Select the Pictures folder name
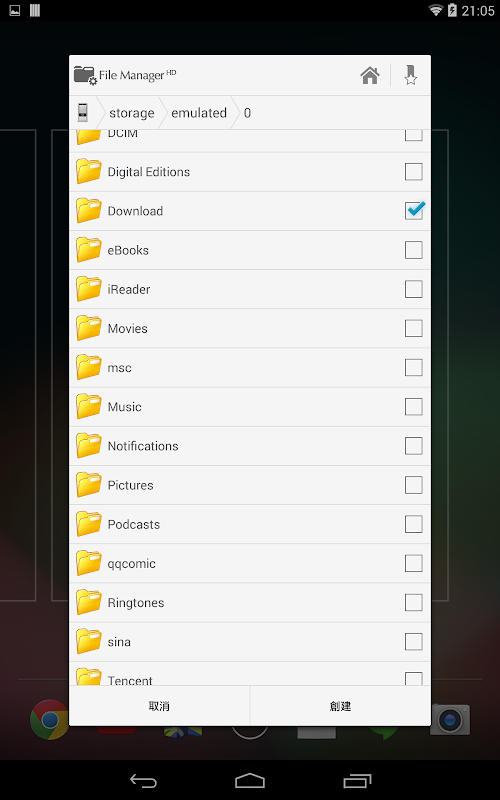The height and width of the screenshot is (800, 500). point(130,485)
